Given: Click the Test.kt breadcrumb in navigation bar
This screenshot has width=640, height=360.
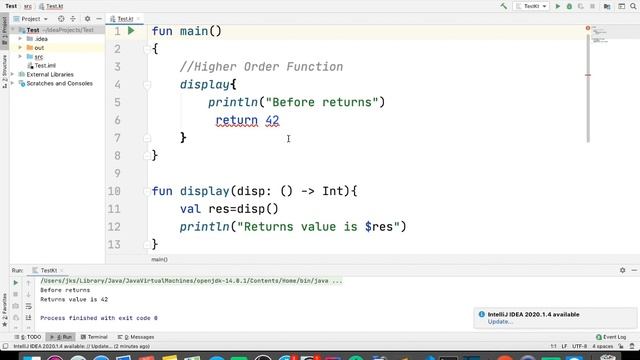Looking at the screenshot, I should click(x=51, y=6).
